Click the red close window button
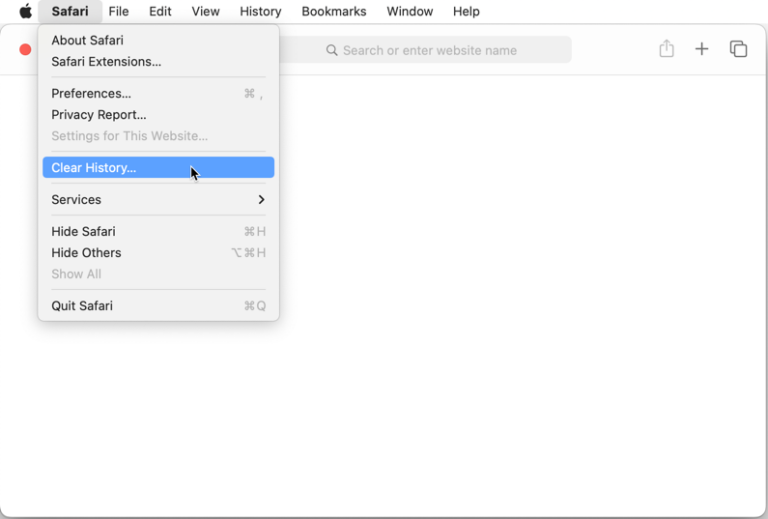The width and height of the screenshot is (768, 519). pos(25,50)
